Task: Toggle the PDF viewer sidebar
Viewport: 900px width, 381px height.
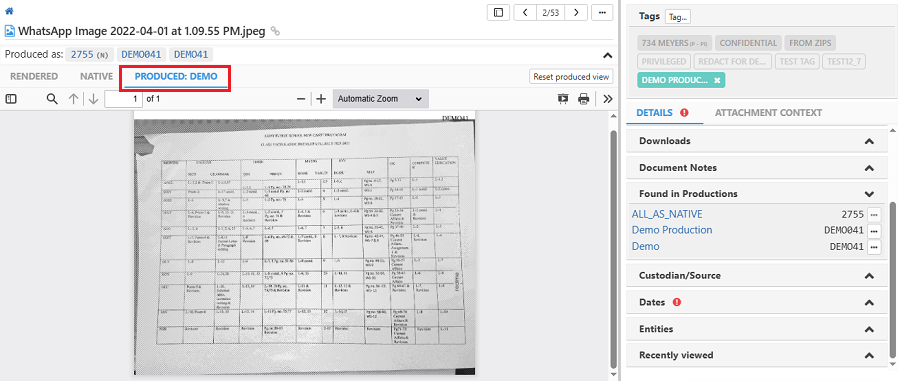Action: tap(11, 99)
